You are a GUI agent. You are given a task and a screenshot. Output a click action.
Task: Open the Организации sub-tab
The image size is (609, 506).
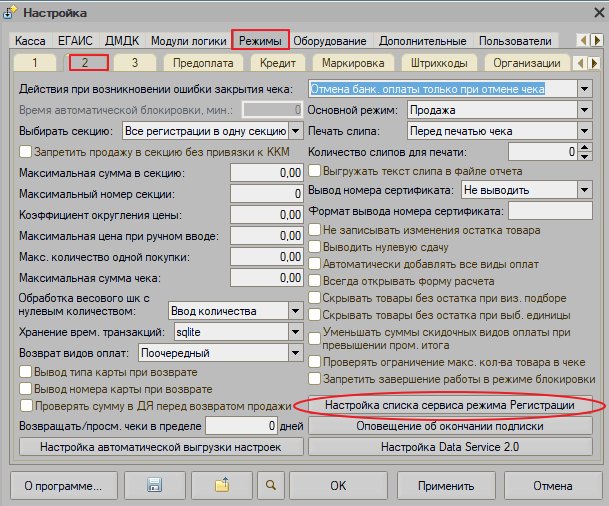click(527, 63)
